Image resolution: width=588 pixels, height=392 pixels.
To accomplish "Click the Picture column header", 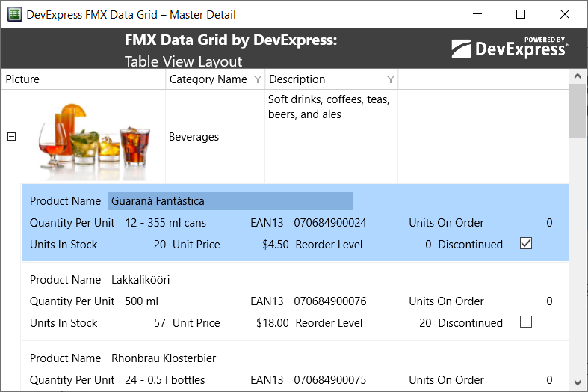I will click(83, 79).
